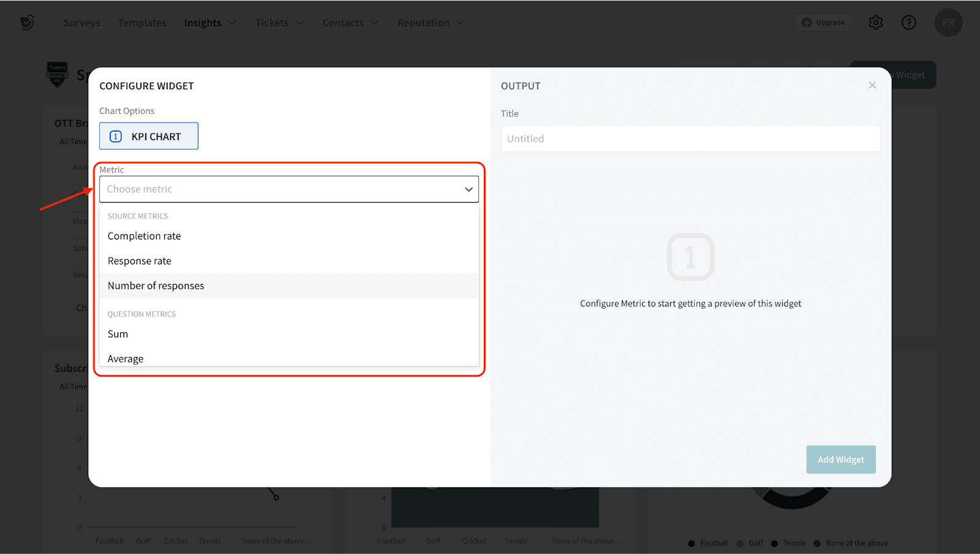This screenshot has height=554, width=980.
Task: Pick the Sum question metric
Action: 118,334
